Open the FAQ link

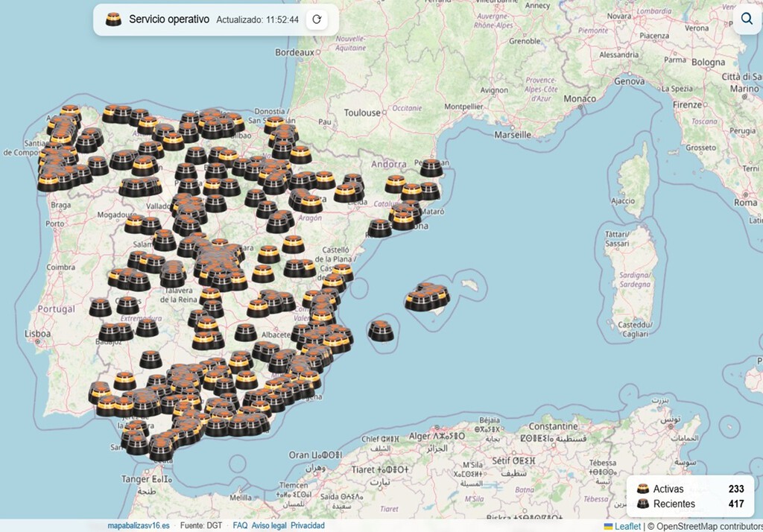coord(239,525)
